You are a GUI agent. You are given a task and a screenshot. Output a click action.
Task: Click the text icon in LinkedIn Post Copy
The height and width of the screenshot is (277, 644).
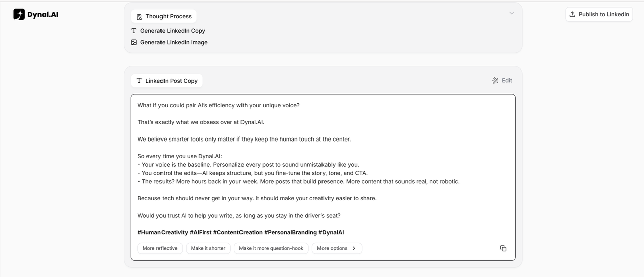(139, 81)
